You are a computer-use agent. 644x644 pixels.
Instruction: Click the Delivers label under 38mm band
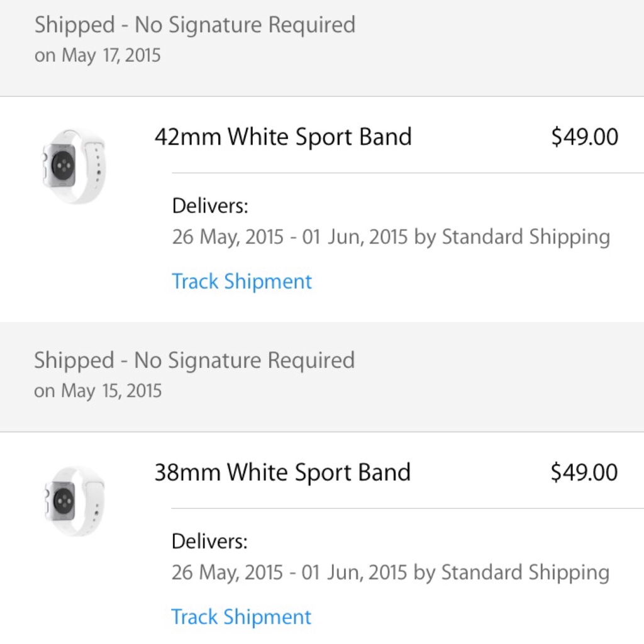pyautogui.click(x=209, y=541)
